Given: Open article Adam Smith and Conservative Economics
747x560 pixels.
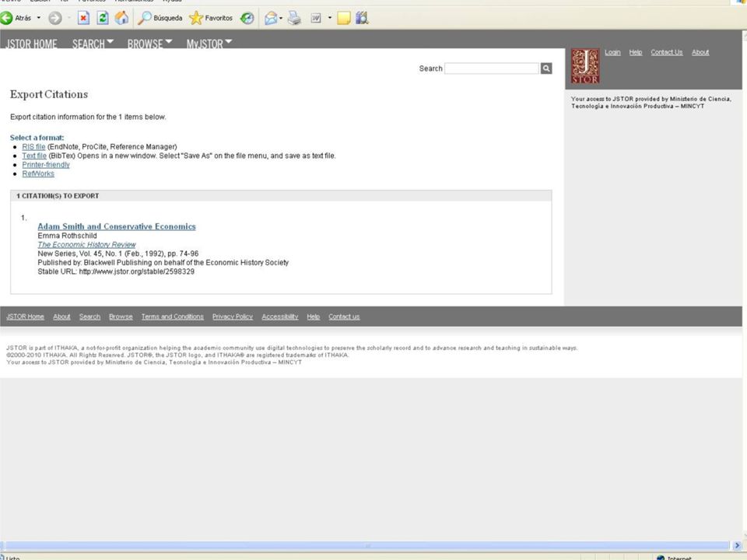Looking at the screenshot, I should point(117,226).
